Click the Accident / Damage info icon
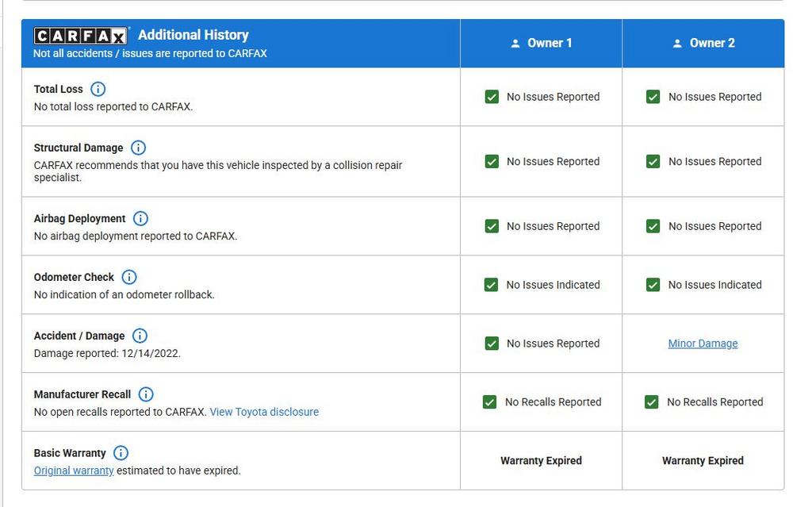The image size is (812, 507). click(x=140, y=336)
